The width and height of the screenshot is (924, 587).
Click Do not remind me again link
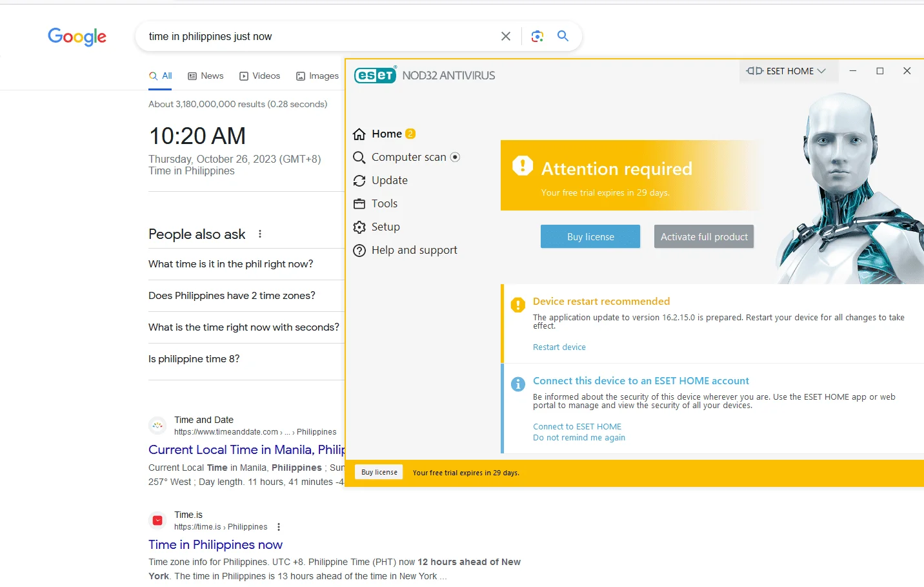[x=579, y=437]
